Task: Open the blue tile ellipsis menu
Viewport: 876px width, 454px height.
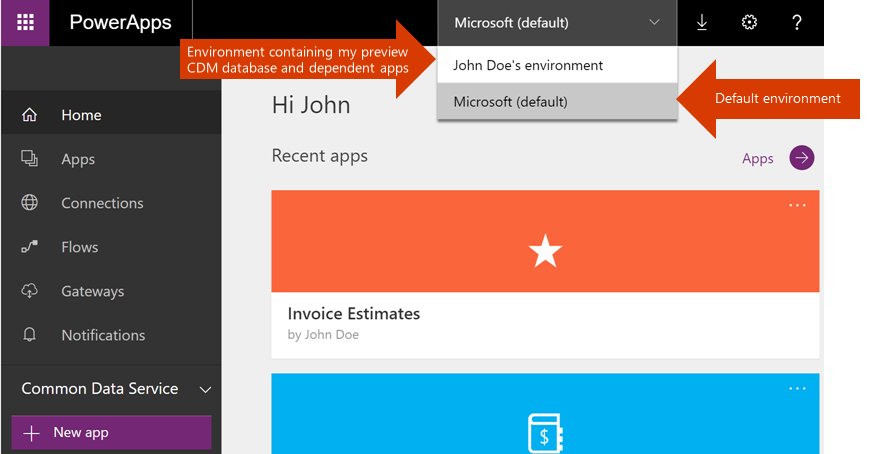Action: point(797,389)
